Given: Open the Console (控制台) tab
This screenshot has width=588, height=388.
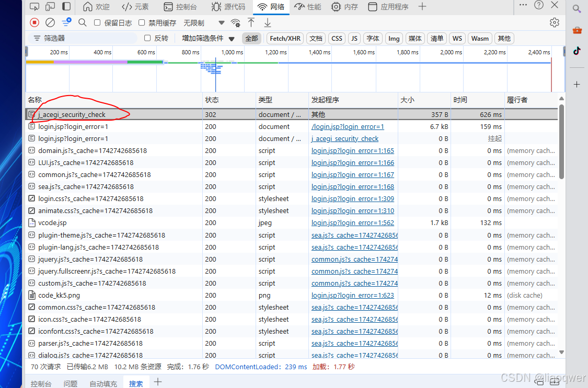Looking at the screenshot, I should click(180, 7).
